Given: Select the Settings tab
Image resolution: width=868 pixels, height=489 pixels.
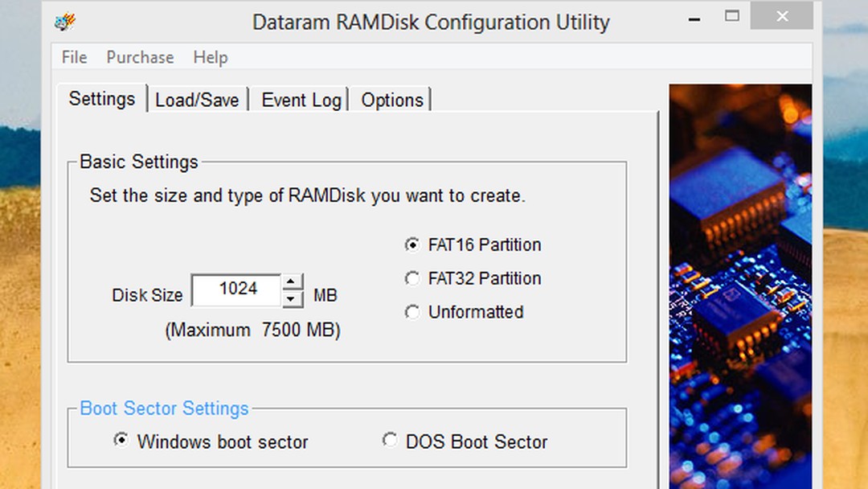Looking at the screenshot, I should (x=101, y=98).
